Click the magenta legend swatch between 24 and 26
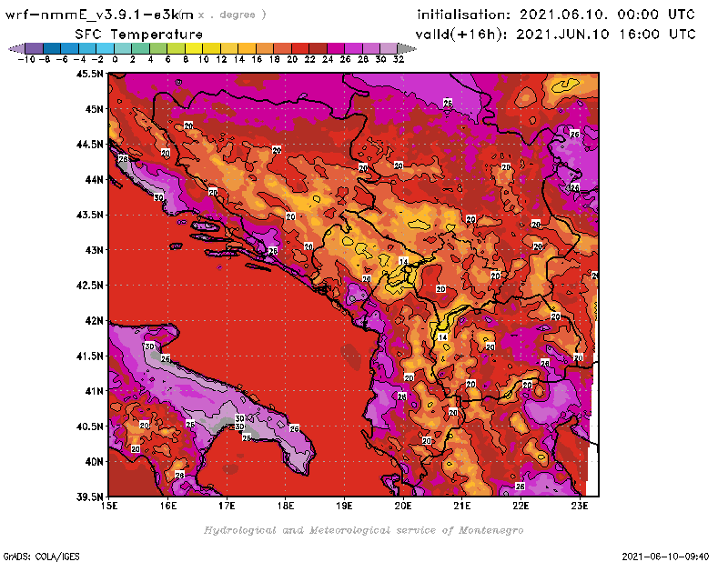Screen dimensions: 728x562 (x=336, y=48)
